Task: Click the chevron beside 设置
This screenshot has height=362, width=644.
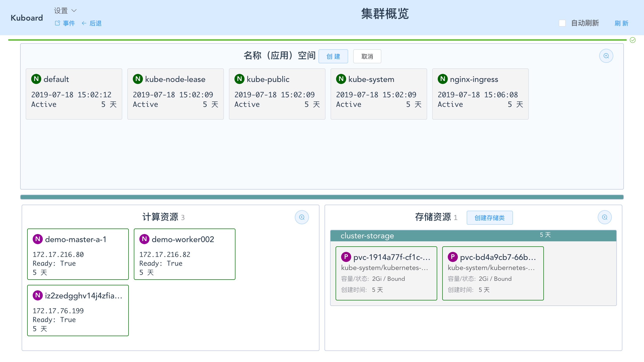Action: pos(74,11)
